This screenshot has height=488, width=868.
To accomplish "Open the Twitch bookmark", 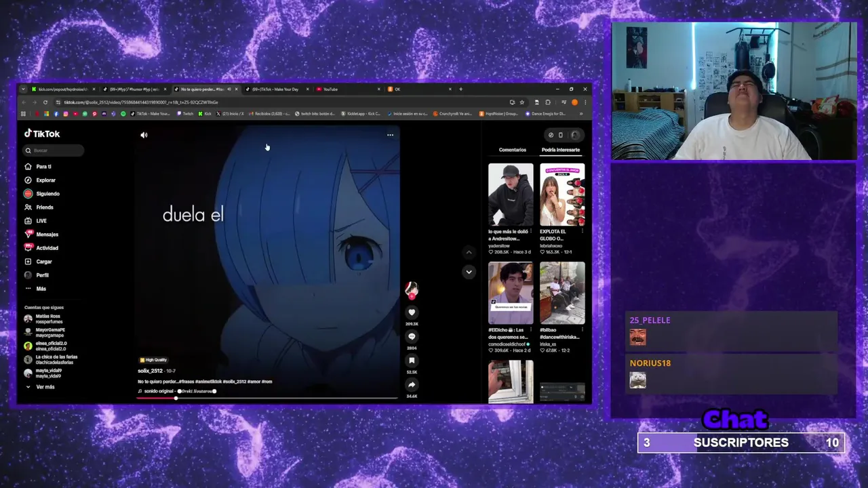I will click(185, 114).
